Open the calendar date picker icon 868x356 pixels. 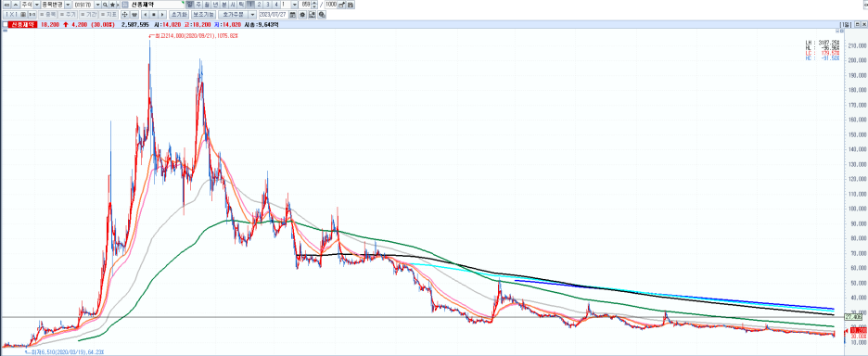[293, 15]
